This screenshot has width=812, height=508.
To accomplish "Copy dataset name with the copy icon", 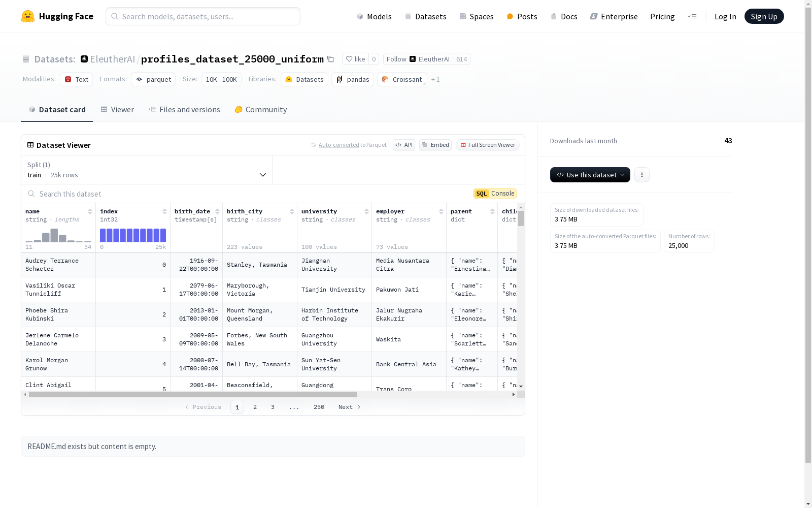I will [x=330, y=59].
